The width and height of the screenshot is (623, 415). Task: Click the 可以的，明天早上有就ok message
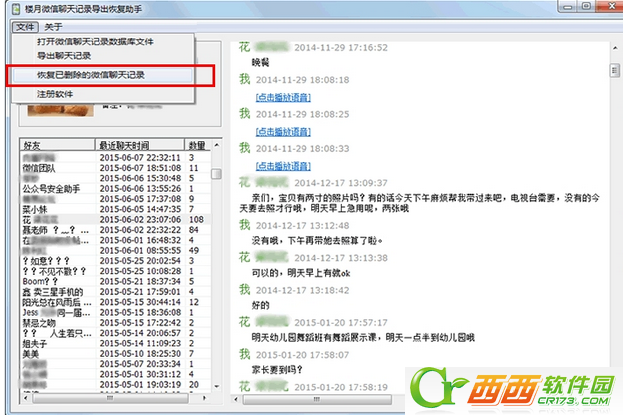(x=301, y=273)
